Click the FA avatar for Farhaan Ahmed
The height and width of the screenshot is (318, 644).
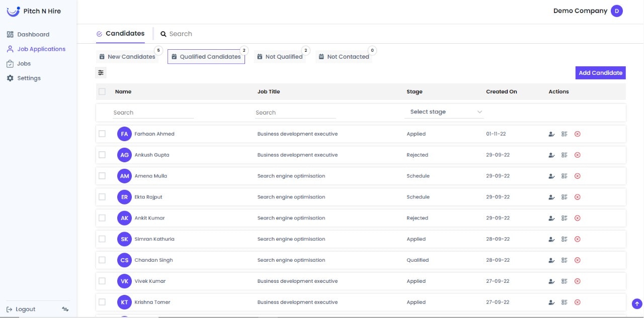pyautogui.click(x=124, y=134)
